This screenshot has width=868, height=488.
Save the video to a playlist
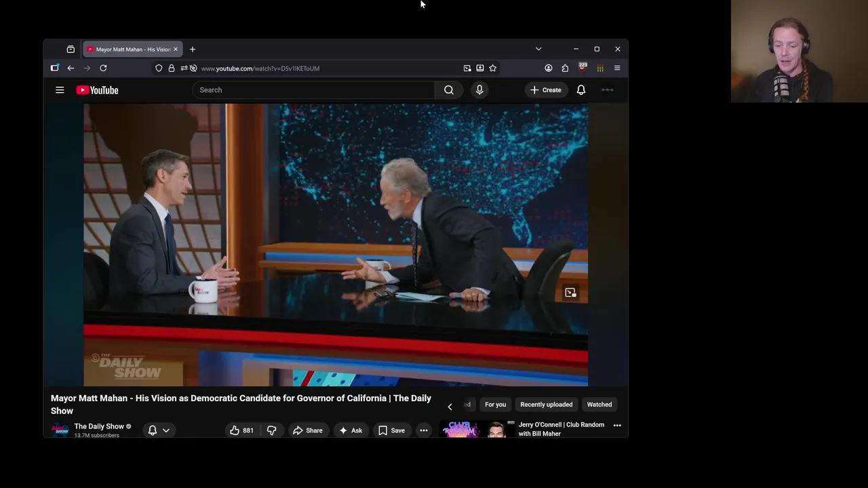[391, 430]
